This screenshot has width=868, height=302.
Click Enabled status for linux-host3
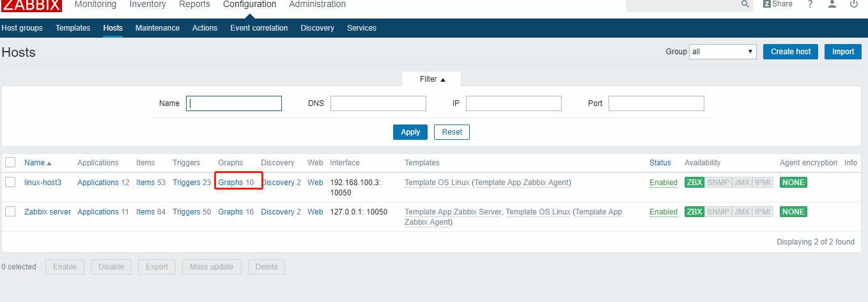(663, 183)
